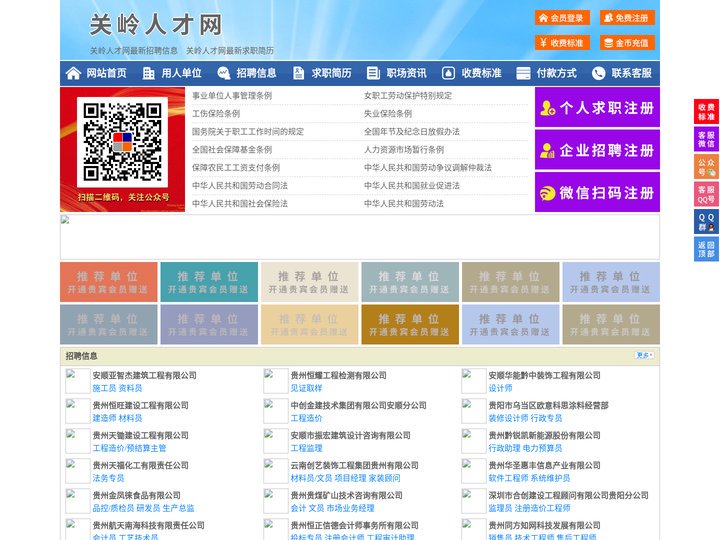720x540 pixels.
Task: Open link 中华人民共和国劳动争议调解仲裁法
Action: (428, 168)
